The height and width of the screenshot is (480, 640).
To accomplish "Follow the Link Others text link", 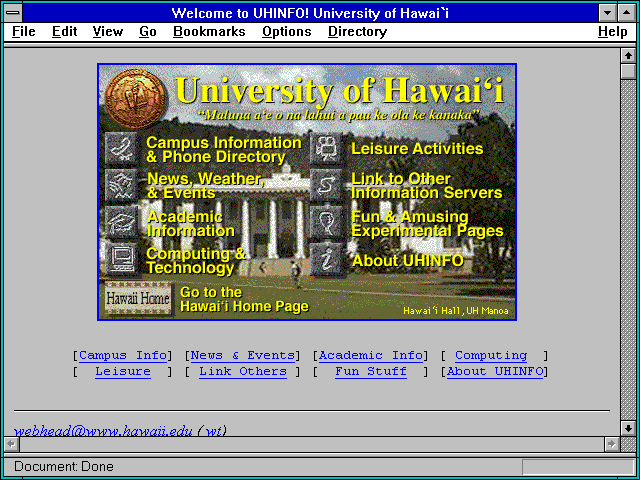I will (x=243, y=371).
